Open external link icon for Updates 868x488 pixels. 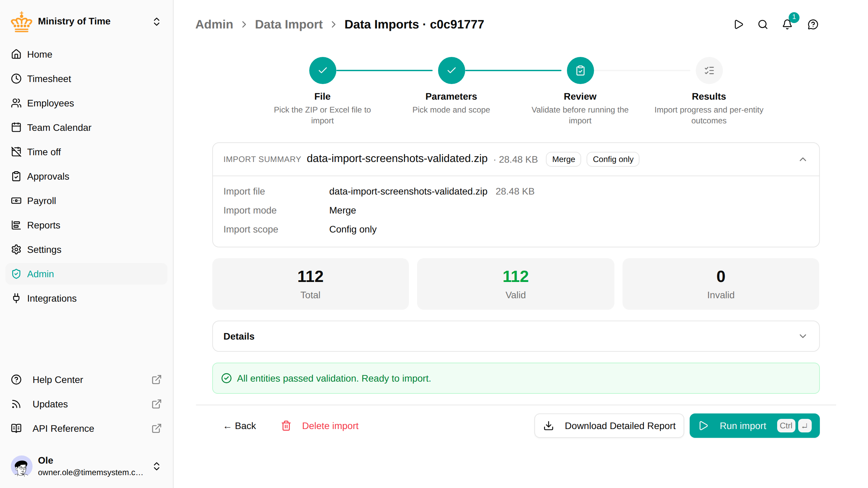click(x=156, y=404)
